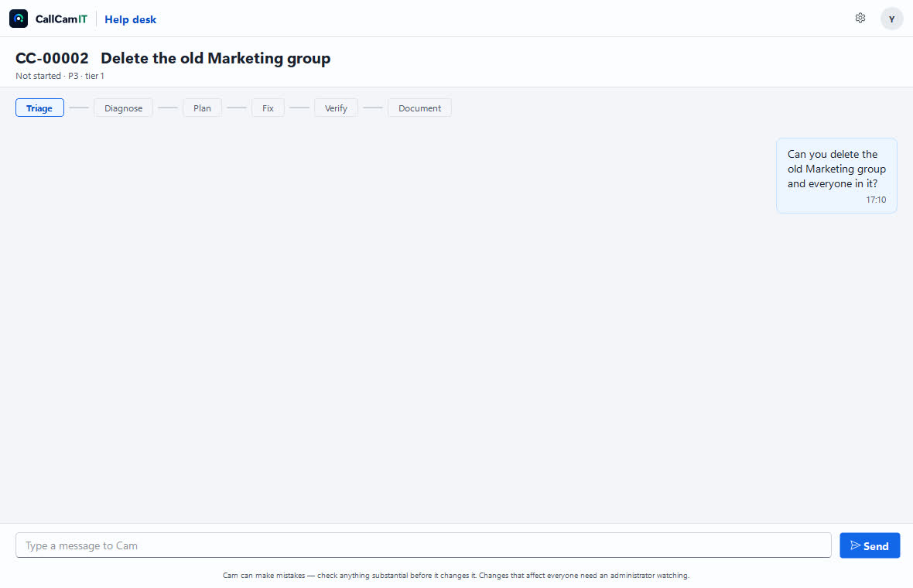Go to the Plan stage
Screen dimensions: 913x588
[202, 108]
